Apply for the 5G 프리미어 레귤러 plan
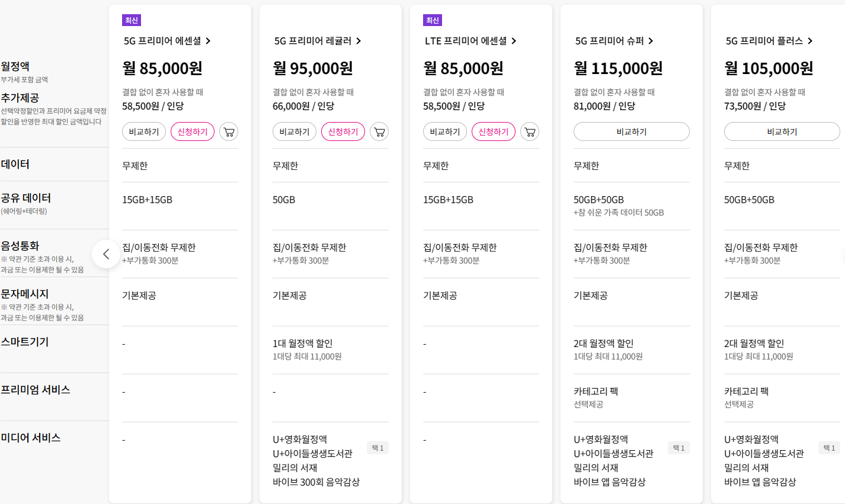The width and height of the screenshot is (845, 504). click(x=343, y=131)
